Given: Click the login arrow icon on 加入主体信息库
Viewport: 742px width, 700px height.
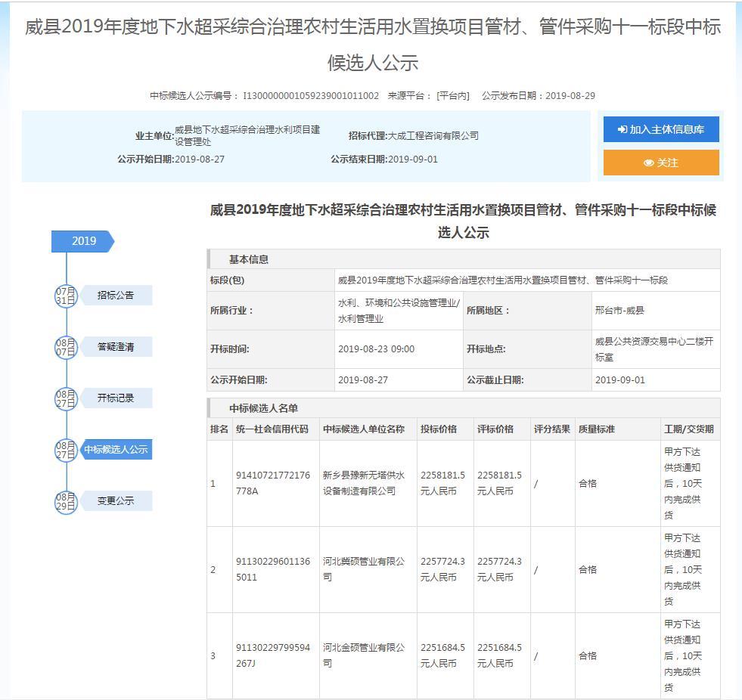Looking at the screenshot, I should point(622,129).
